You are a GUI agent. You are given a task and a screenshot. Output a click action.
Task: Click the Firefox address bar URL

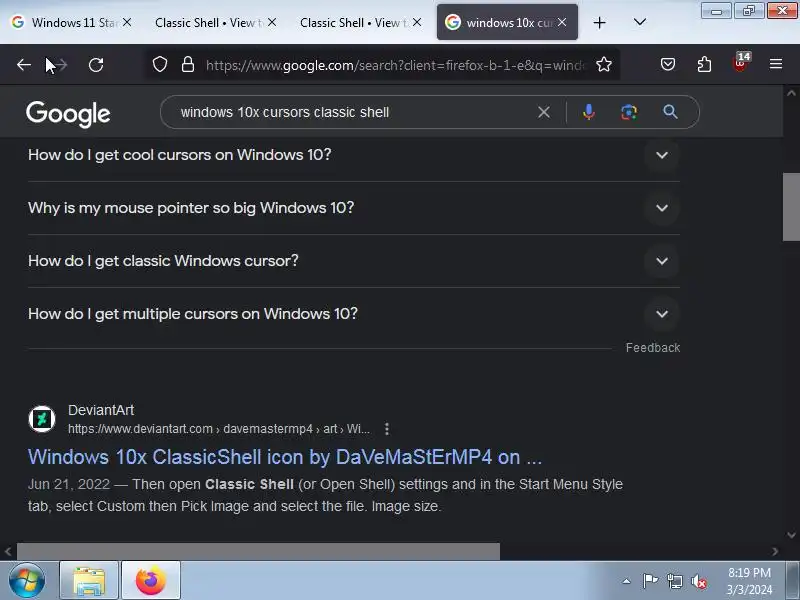395,65
